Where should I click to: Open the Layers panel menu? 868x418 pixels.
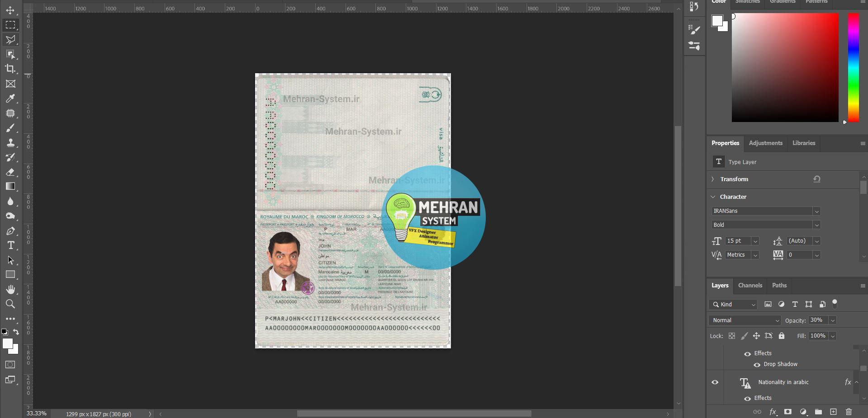click(863, 286)
